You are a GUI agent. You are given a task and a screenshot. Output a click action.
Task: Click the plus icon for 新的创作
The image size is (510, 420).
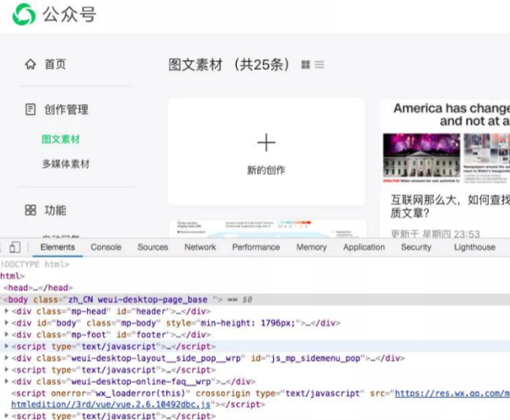point(266,142)
